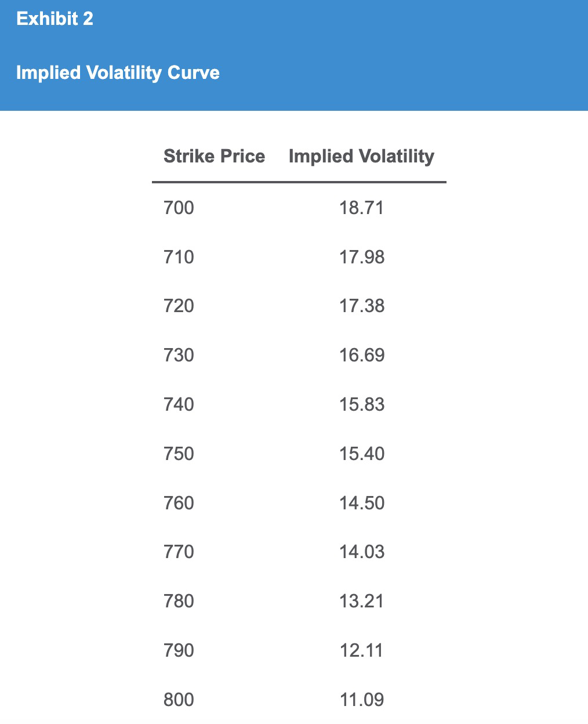
Task: Click implied volatility 11.09
Action: [361, 700]
